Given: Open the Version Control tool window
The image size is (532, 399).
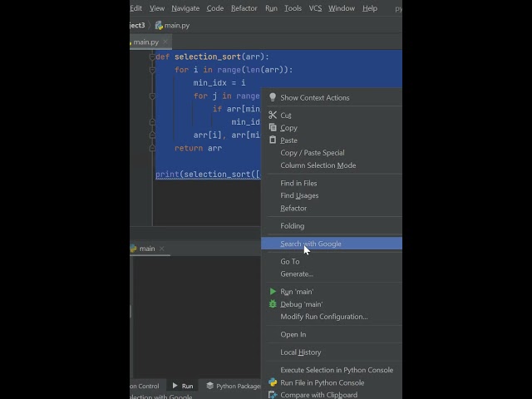Looking at the screenshot, I should [x=144, y=386].
